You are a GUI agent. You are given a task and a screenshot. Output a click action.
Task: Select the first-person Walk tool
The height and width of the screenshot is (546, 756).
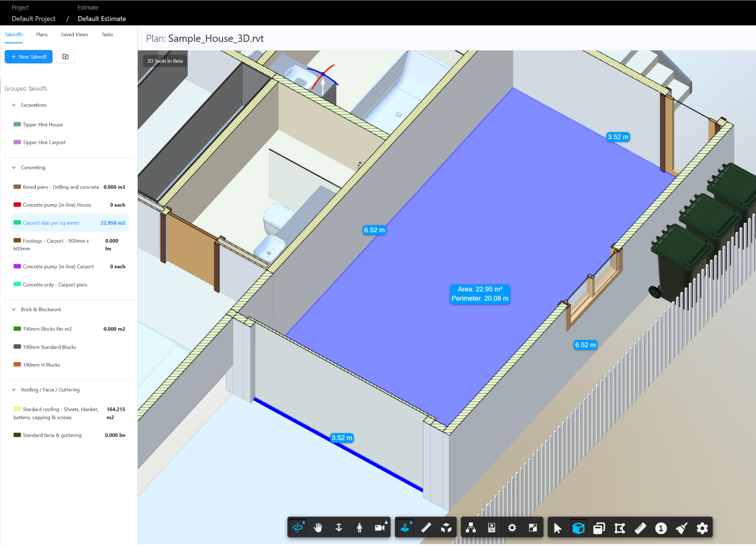(x=360, y=527)
